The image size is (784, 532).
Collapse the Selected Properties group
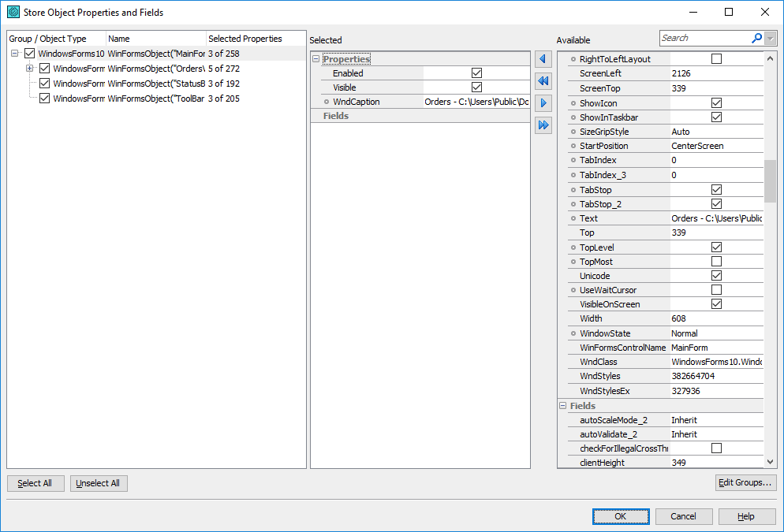click(316, 59)
